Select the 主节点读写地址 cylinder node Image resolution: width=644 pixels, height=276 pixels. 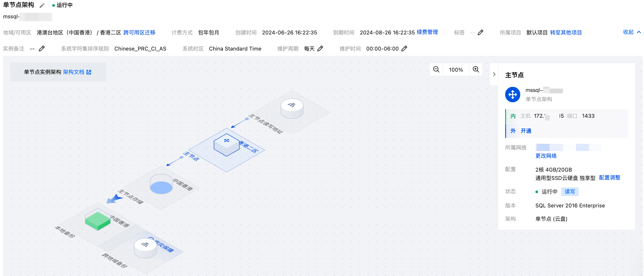(x=292, y=108)
